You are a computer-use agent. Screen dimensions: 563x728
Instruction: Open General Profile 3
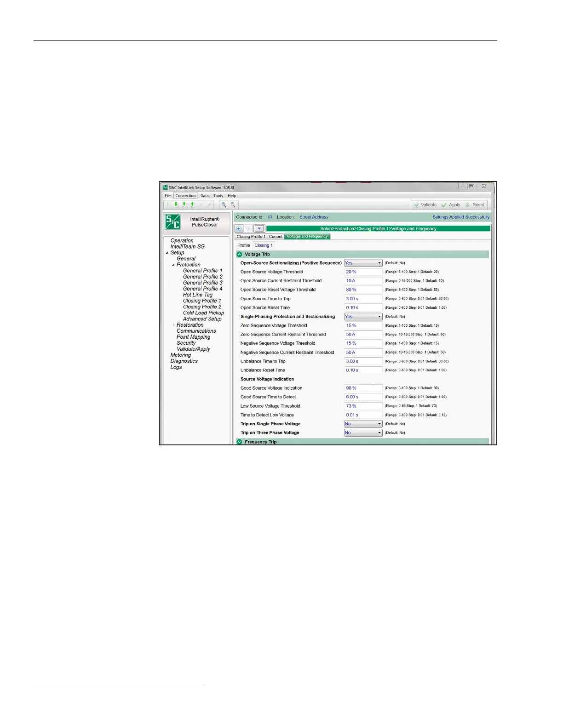[202, 283]
